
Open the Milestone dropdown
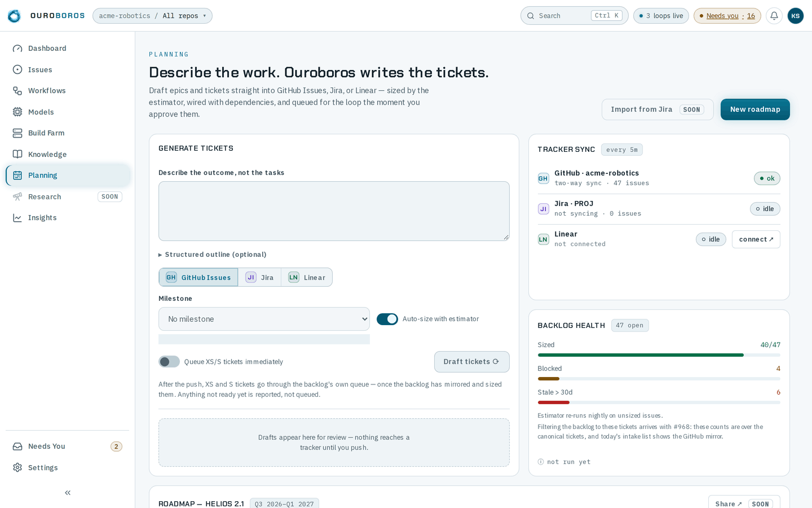point(264,319)
